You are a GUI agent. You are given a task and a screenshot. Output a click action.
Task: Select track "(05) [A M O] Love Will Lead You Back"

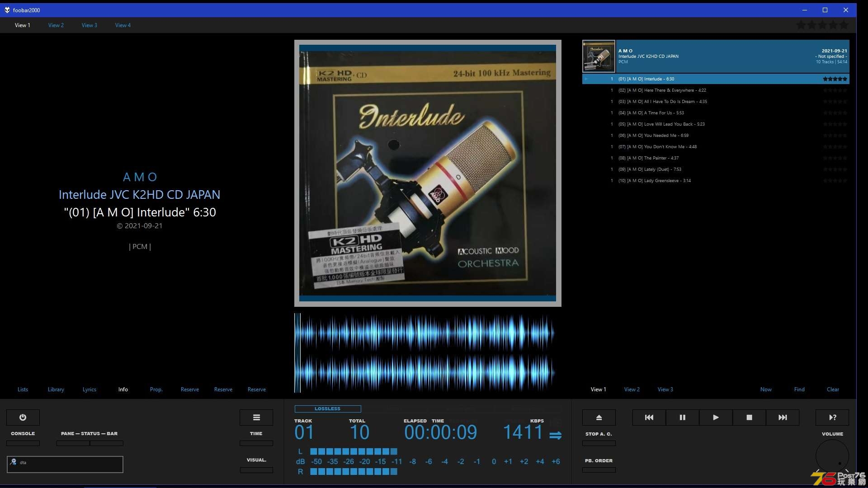(716, 124)
